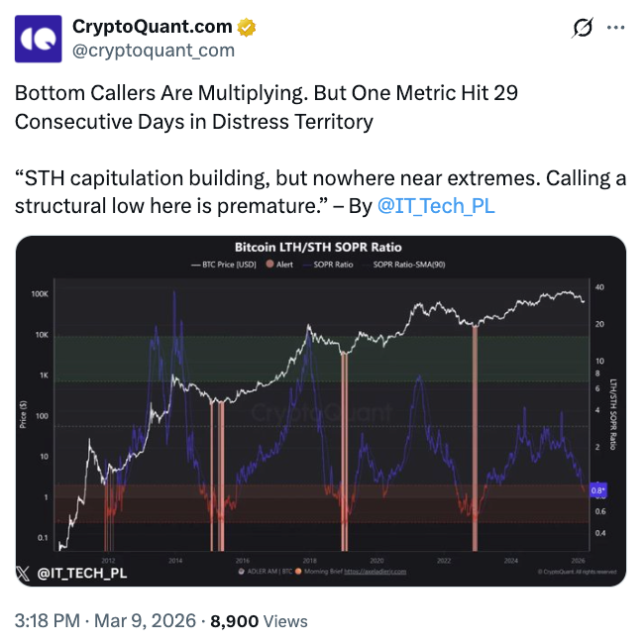The image size is (644, 644).
Task: Click the blue 0.8 value label
Action: tap(597, 489)
